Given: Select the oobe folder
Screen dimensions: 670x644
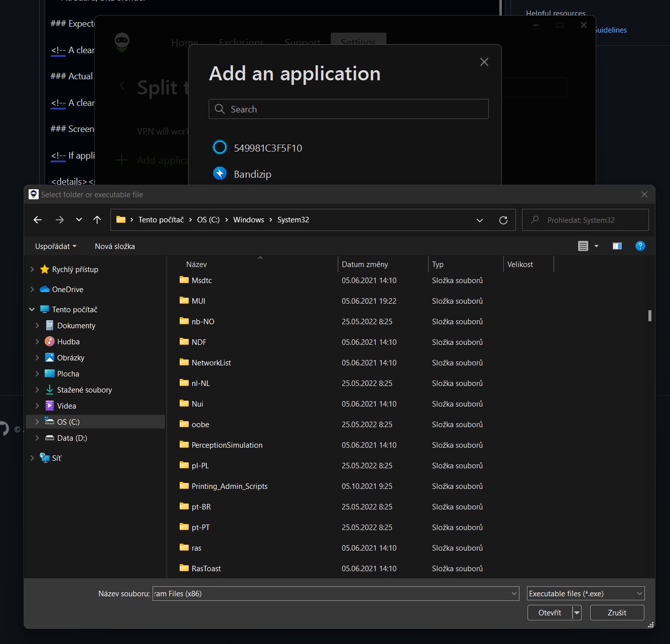Looking at the screenshot, I should pos(200,424).
